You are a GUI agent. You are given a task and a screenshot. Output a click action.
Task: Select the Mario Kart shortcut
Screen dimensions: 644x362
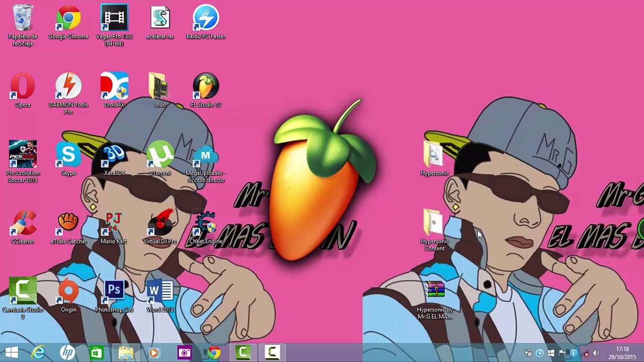(114, 227)
